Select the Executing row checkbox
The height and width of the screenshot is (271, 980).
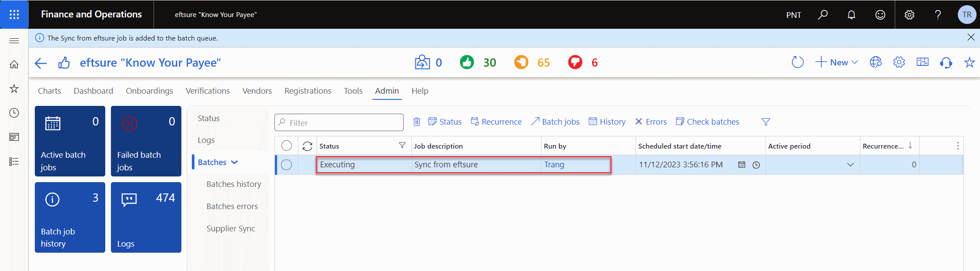(287, 165)
